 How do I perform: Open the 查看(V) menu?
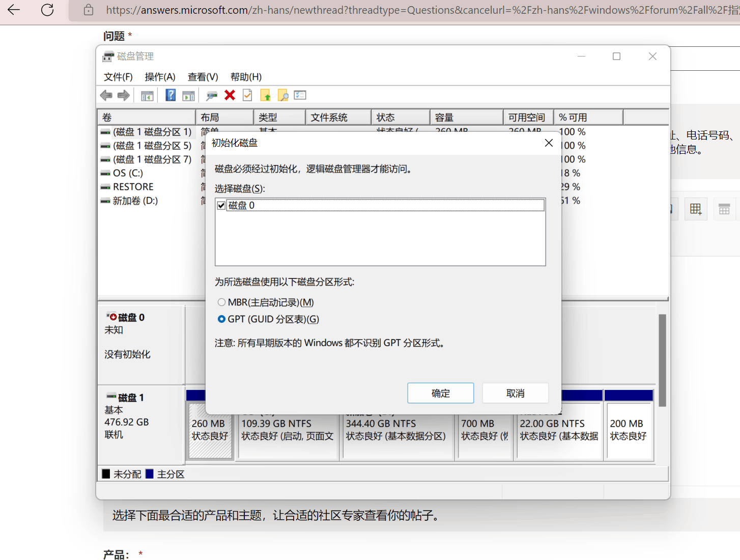[203, 77]
